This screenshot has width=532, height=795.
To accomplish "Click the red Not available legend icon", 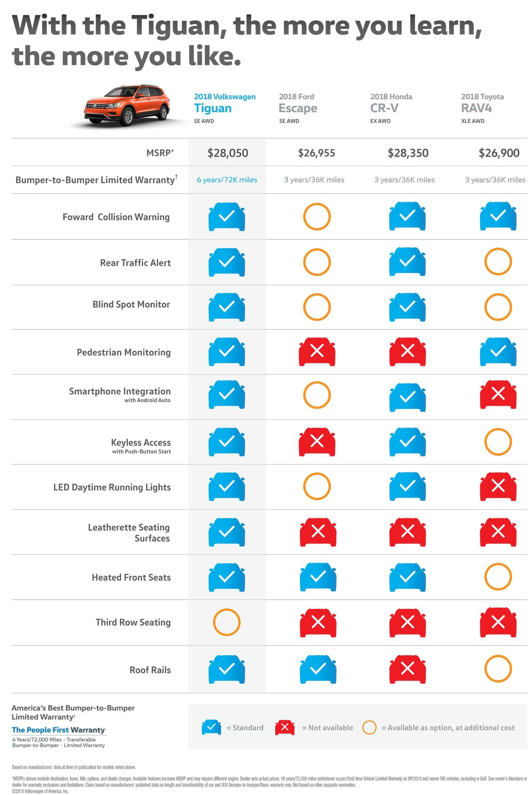I will coord(285,727).
